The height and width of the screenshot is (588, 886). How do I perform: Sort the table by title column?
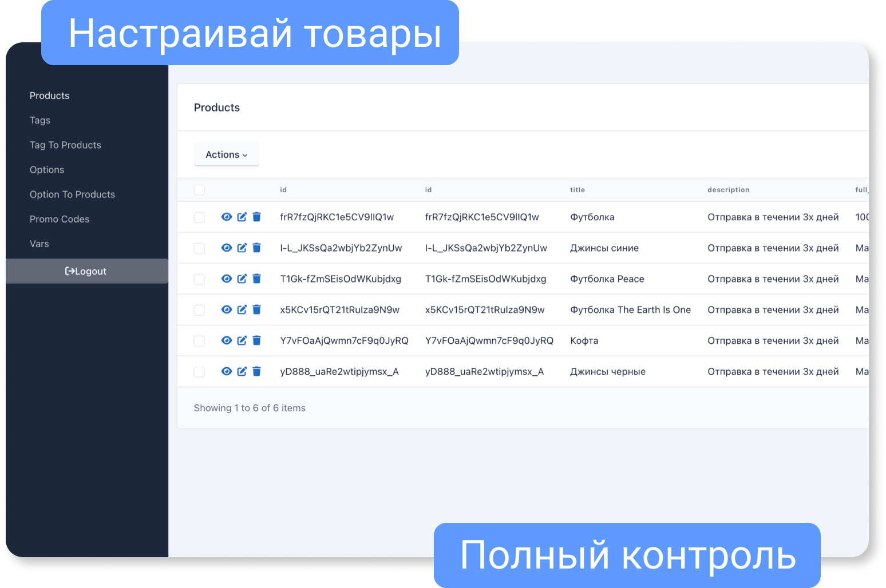[x=577, y=189]
